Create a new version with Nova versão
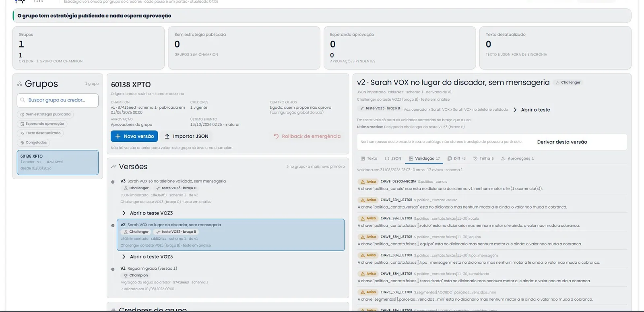 [134, 136]
